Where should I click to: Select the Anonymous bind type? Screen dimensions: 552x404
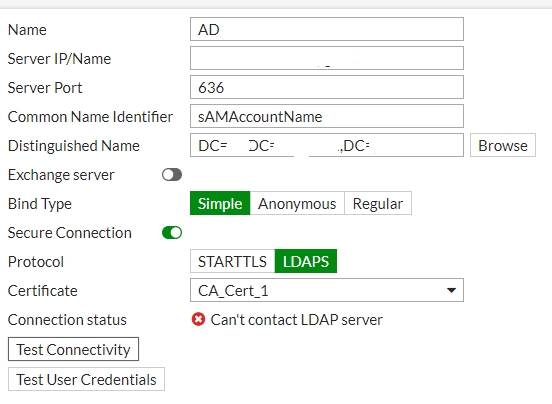(x=297, y=203)
